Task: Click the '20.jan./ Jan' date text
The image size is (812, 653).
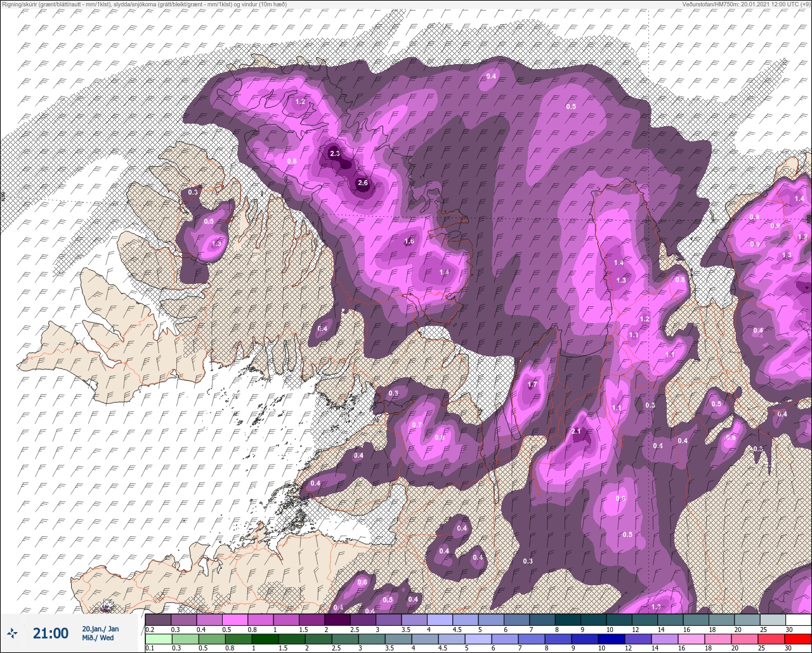Action: [100, 628]
